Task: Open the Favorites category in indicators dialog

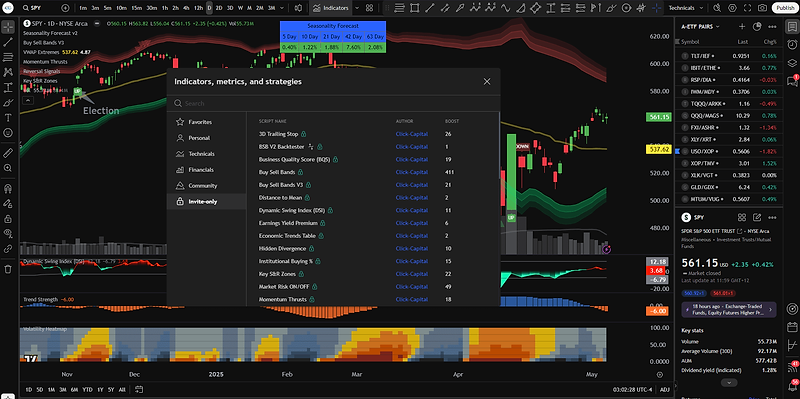Action: pos(206,122)
